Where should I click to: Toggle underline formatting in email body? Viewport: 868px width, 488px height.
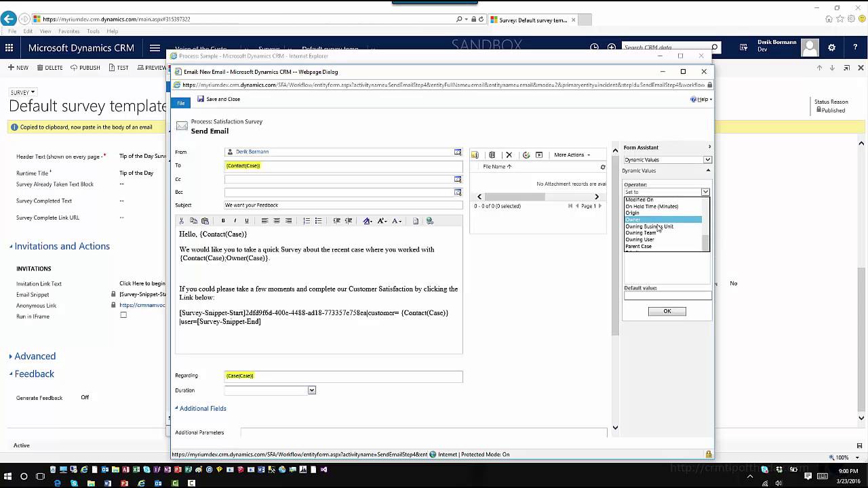(247, 221)
